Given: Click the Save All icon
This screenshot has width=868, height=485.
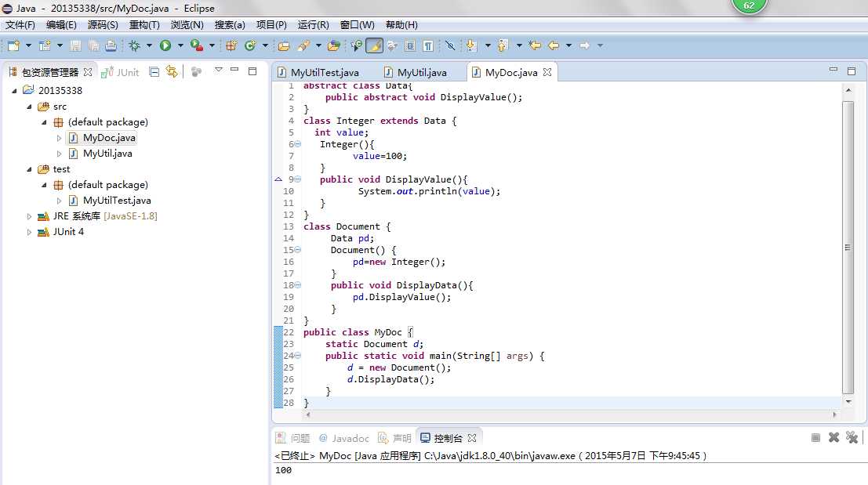Looking at the screenshot, I should coord(93,45).
